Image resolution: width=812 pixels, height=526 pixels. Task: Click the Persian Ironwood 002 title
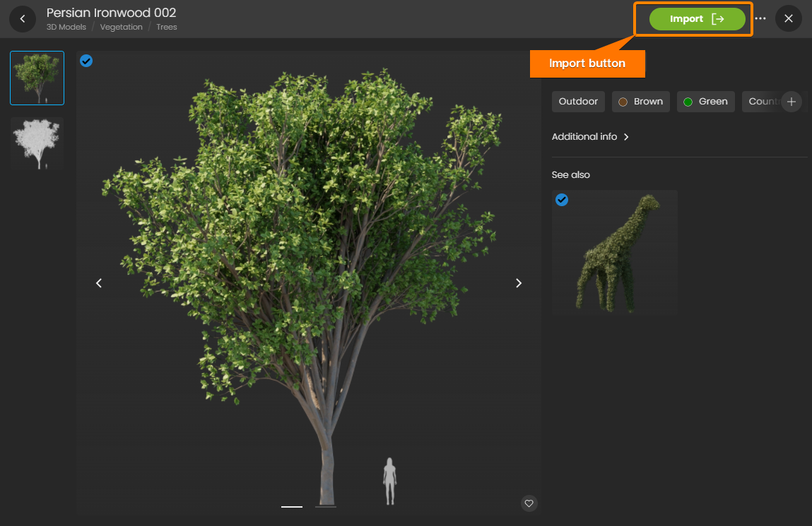112,13
